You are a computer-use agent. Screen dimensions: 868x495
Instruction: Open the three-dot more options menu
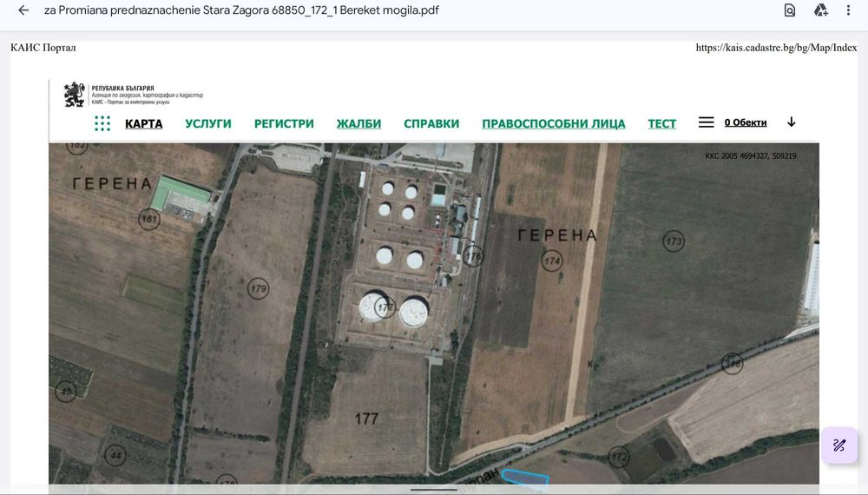pos(848,10)
